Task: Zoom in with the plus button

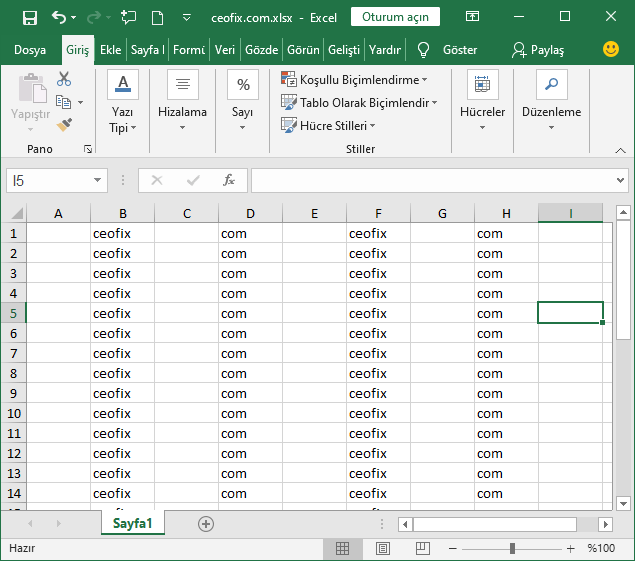Action: click(x=571, y=548)
